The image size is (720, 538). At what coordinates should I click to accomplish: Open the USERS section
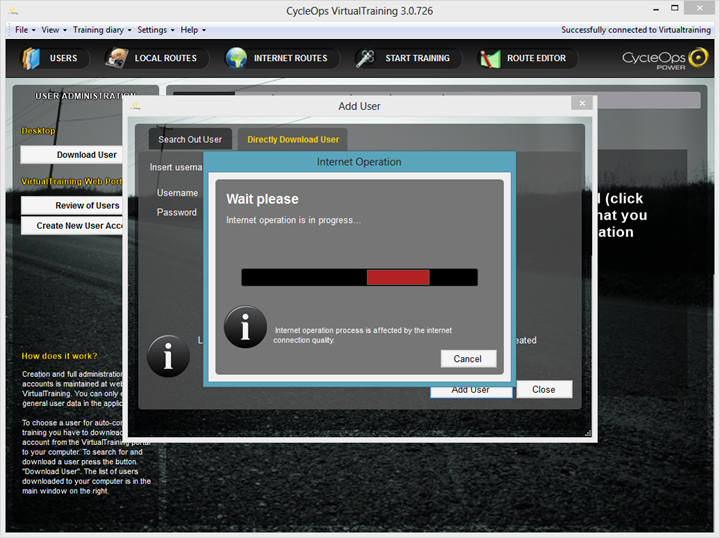pos(55,58)
